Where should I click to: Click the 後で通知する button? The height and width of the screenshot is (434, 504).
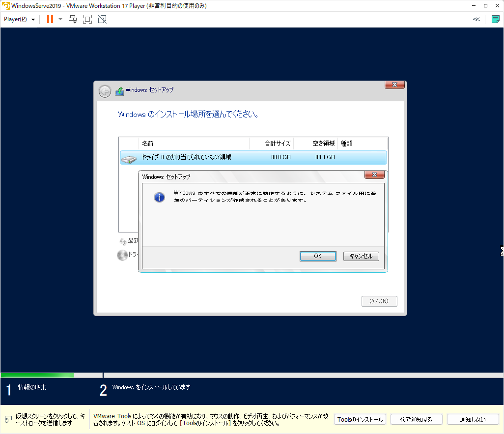tap(416, 420)
